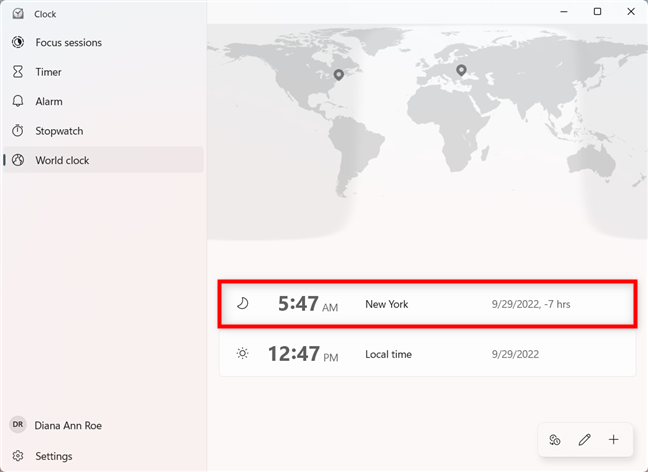This screenshot has height=472, width=648.
Task: Click the Alarm bell icon
Action: point(18,101)
